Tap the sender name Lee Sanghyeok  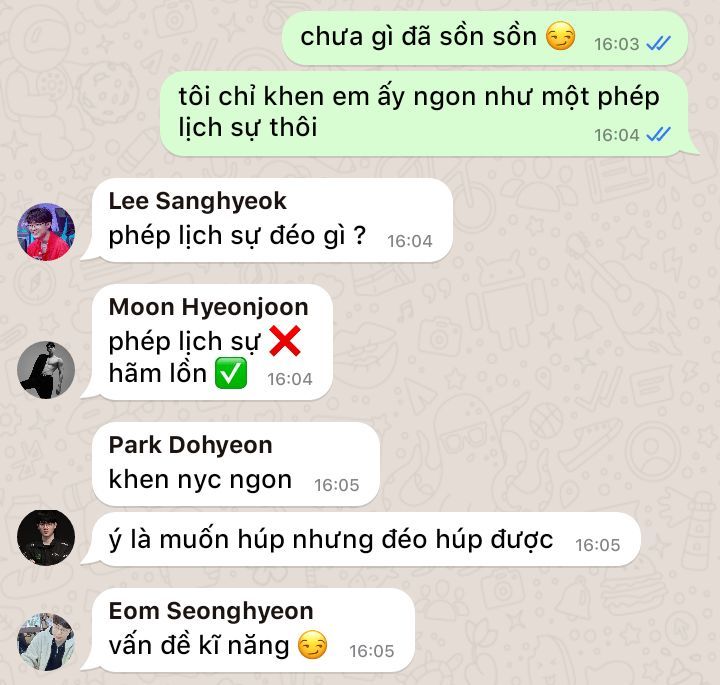(197, 201)
